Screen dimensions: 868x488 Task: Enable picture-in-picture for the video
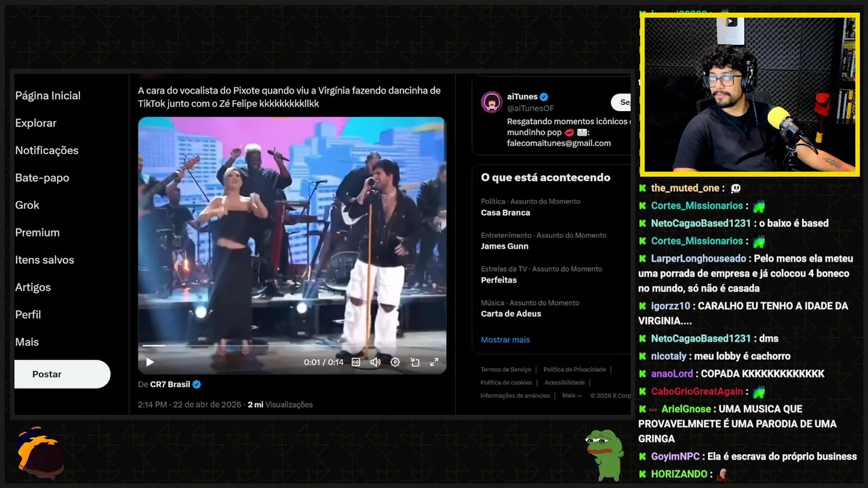click(x=415, y=362)
